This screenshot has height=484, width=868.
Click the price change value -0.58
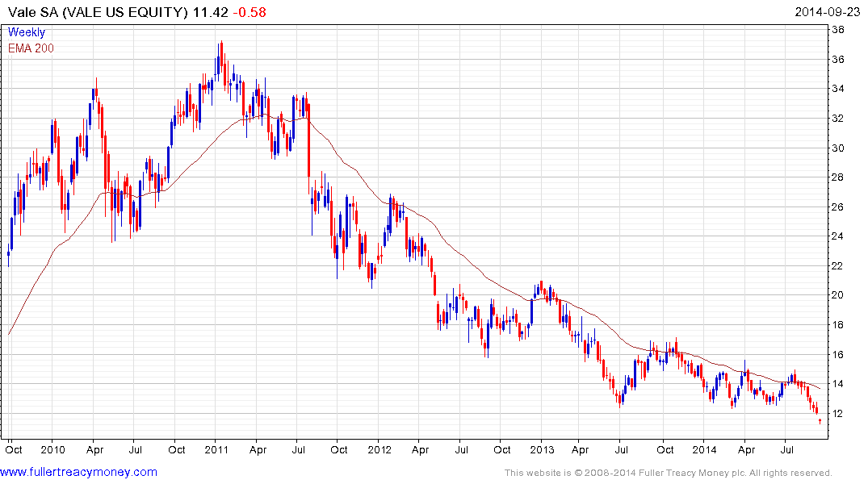[x=249, y=12]
